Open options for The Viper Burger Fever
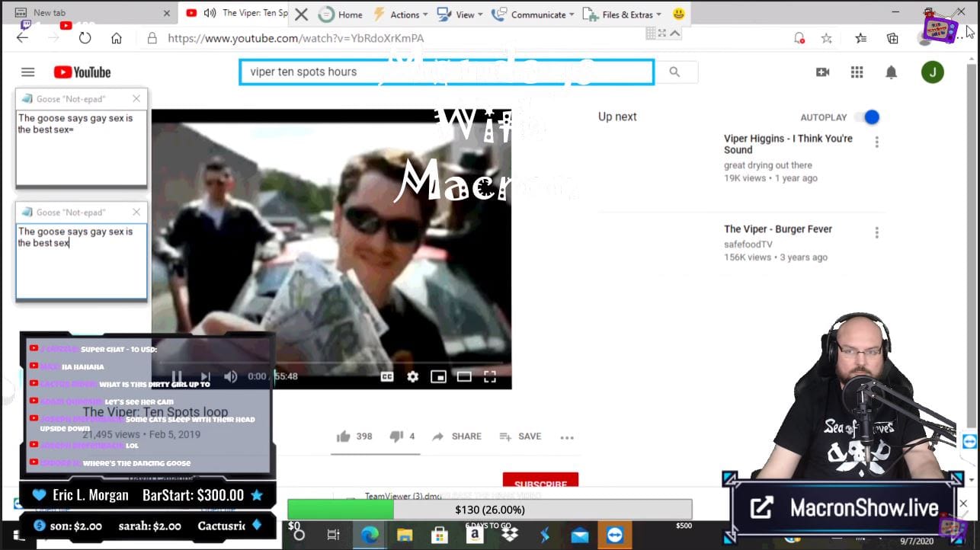Screen dimensions: 980x550 point(877,233)
